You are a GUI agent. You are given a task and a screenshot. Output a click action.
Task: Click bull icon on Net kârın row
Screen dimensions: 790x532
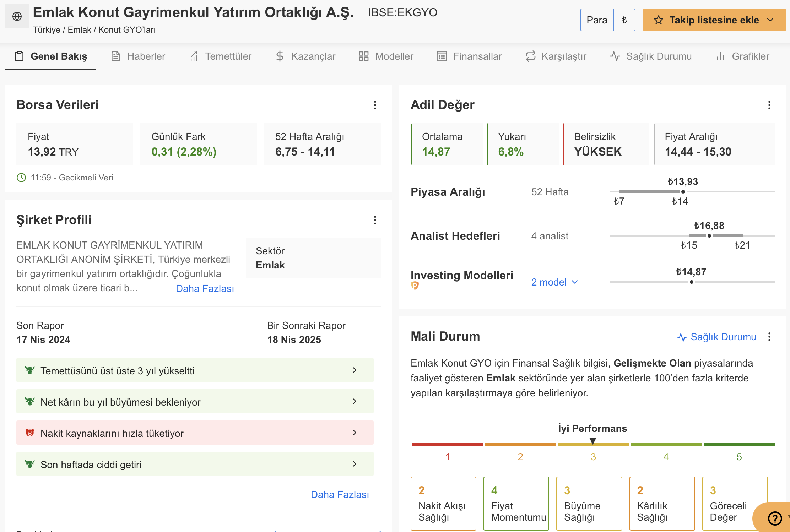[x=30, y=402]
